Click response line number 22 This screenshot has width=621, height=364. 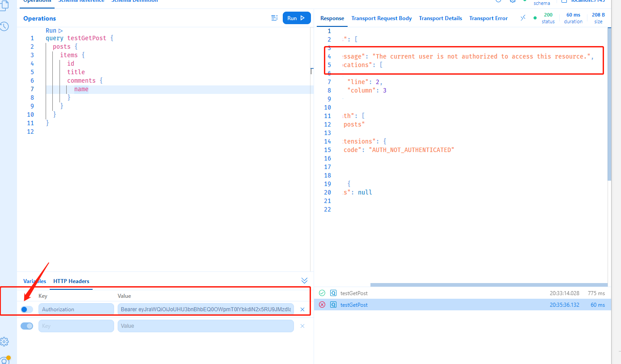coord(327,209)
